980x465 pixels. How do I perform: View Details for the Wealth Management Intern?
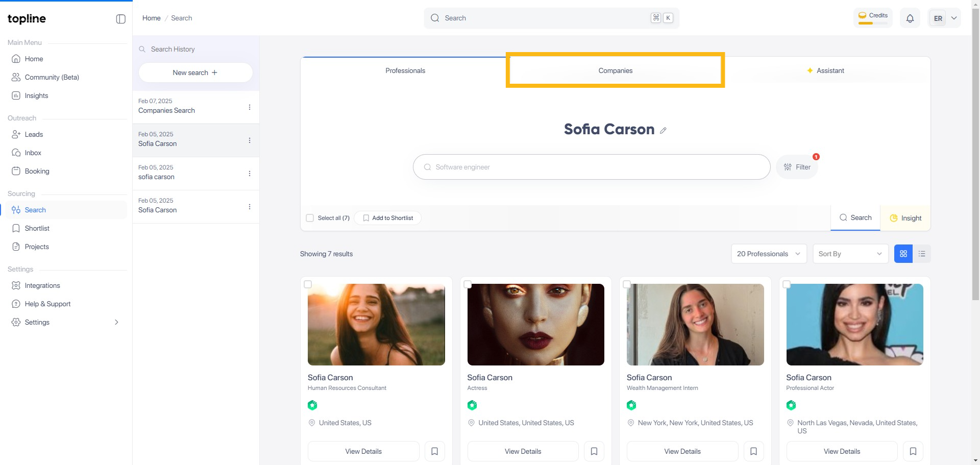tap(682, 451)
